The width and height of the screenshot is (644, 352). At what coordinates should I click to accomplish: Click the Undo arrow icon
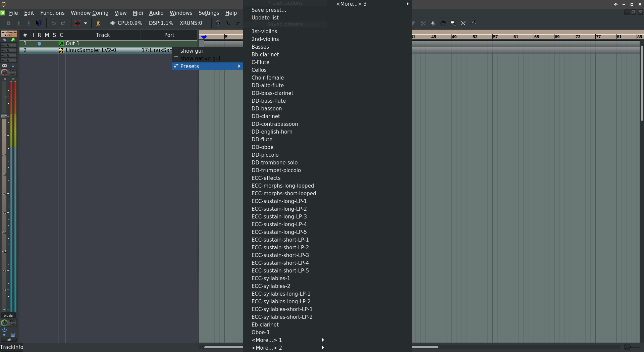point(53,23)
